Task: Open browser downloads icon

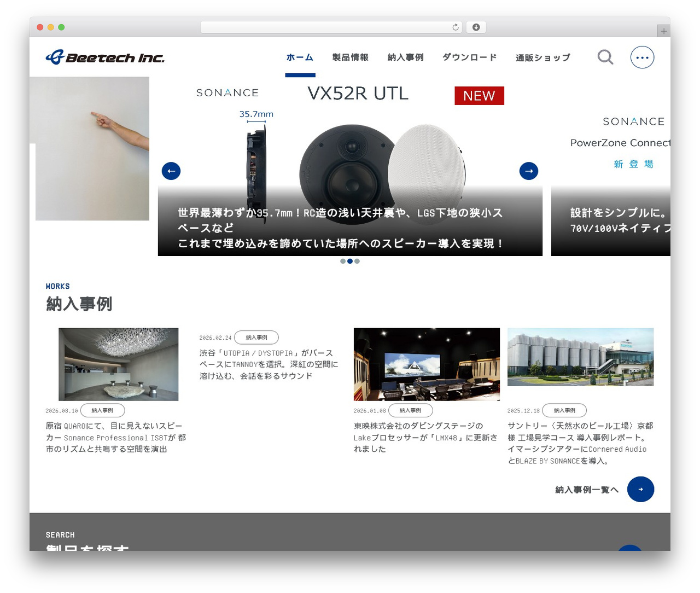Action: (x=476, y=27)
